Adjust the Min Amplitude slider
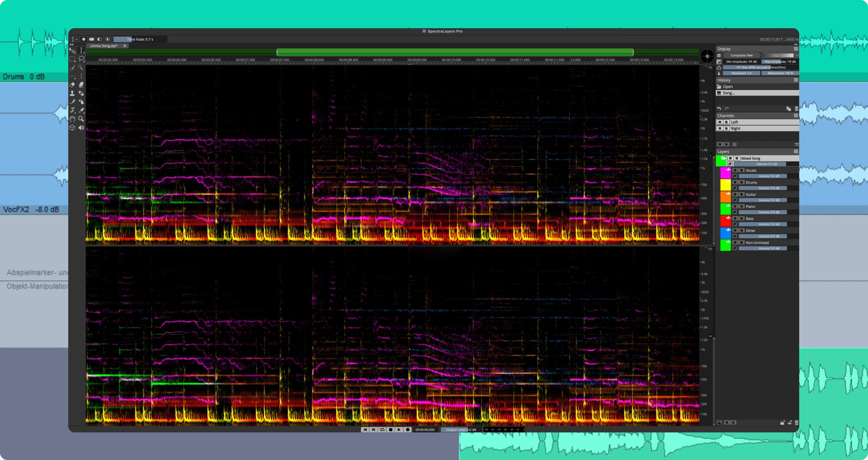This screenshot has height=460, width=868. point(742,62)
